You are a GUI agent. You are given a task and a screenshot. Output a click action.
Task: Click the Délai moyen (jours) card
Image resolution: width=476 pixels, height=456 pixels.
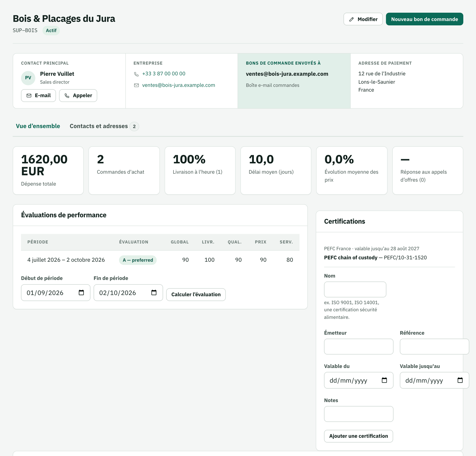click(276, 171)
